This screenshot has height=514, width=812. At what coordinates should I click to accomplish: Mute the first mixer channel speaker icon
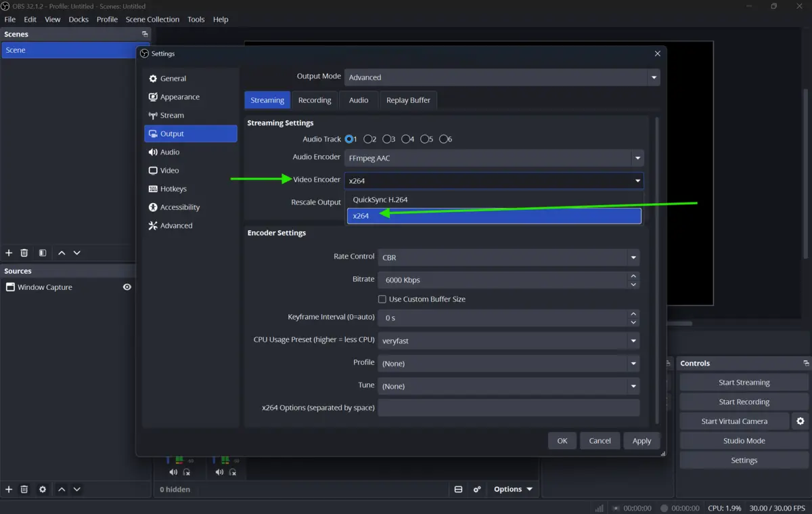click(173, 472)
